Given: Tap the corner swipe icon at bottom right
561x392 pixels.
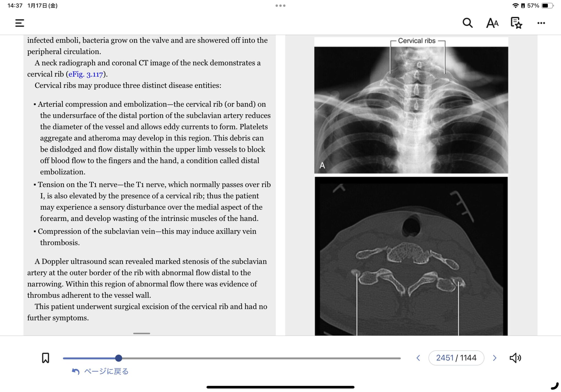Looking at the screenshot, I should coord(555,386).
